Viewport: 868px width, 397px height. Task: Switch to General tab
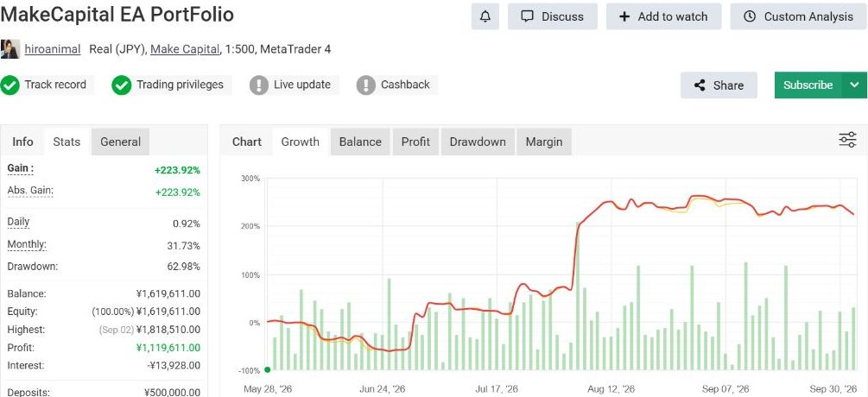tap(120, 142)
